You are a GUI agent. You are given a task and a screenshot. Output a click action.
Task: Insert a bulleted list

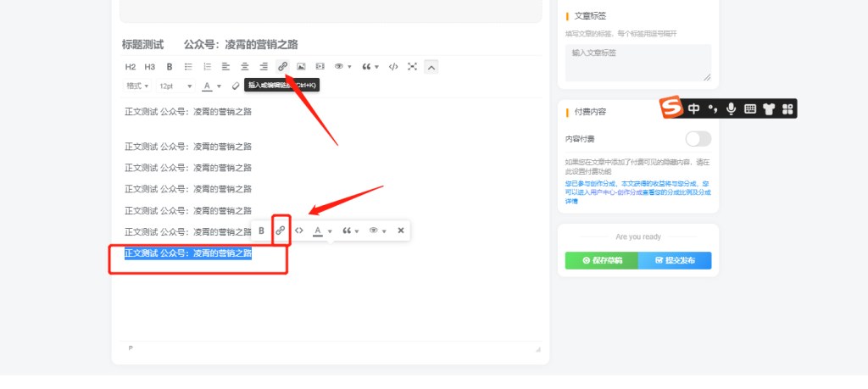(188, 67)
